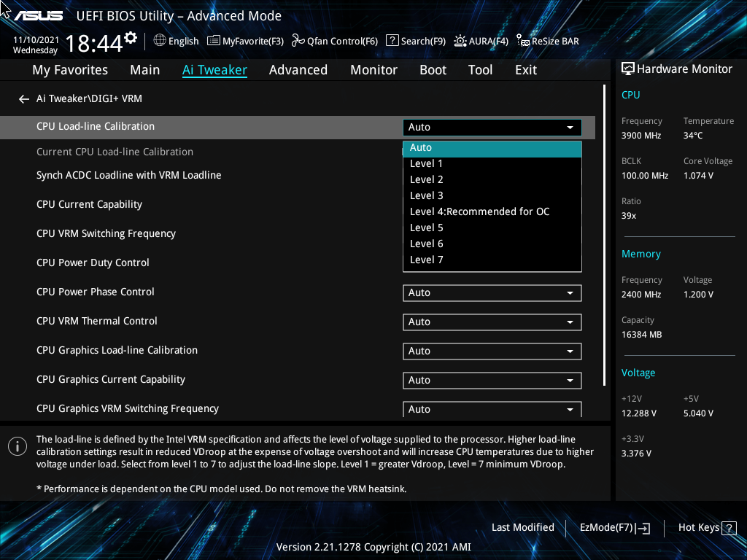Select CPU Power Phase Control label
747x560 pixels.
(96, 292)
